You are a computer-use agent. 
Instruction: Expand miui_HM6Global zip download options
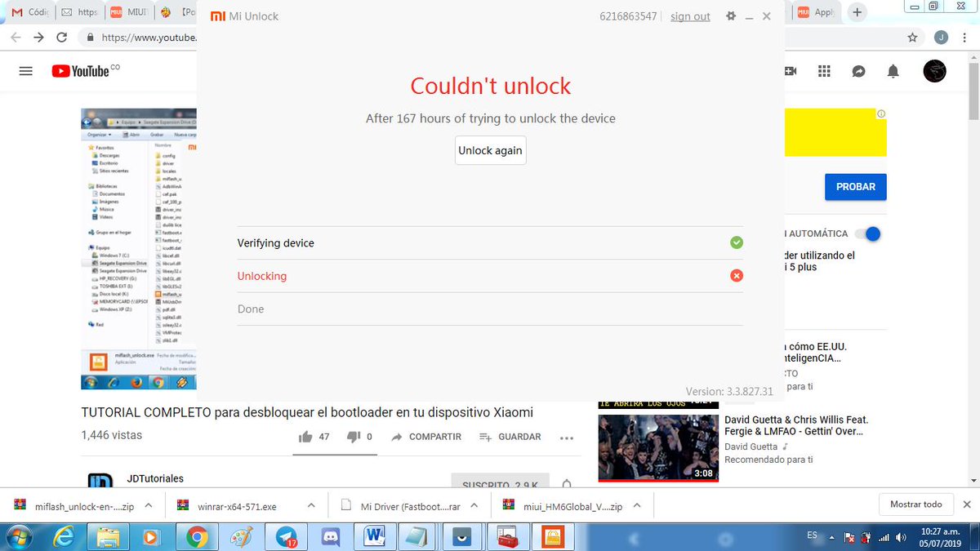(x=637, y=505)
